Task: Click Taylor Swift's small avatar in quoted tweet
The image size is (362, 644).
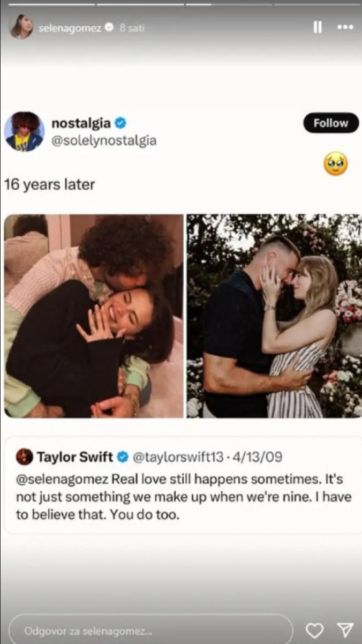Action: pyautogui.click(x=24, y=457)
